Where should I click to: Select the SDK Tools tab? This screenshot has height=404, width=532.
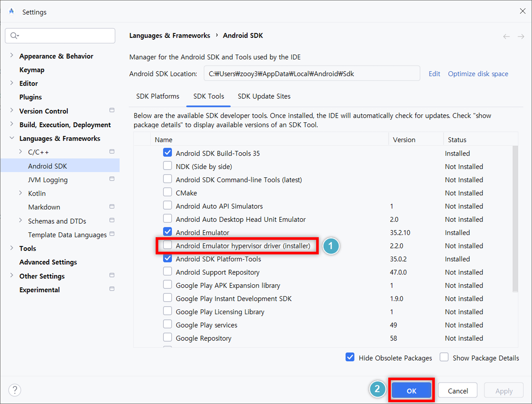(x=209, y=97)
